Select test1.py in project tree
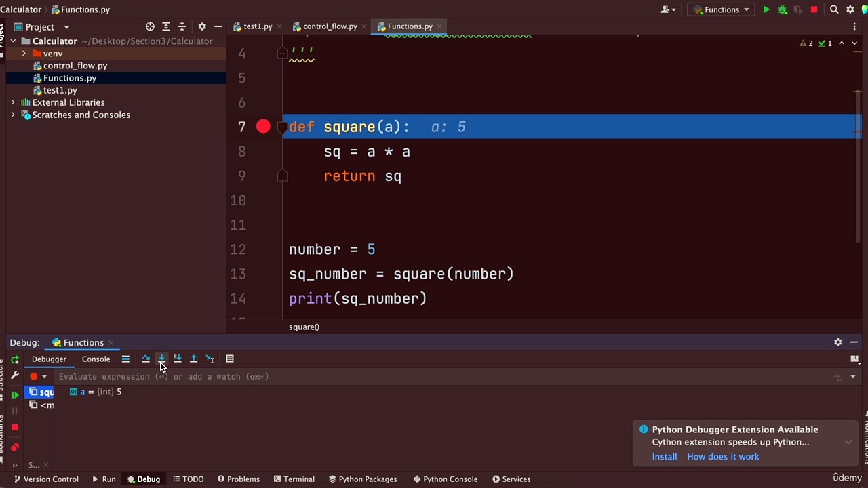The image size is (868, 488). pyautogui.click(x=60, y=90)
